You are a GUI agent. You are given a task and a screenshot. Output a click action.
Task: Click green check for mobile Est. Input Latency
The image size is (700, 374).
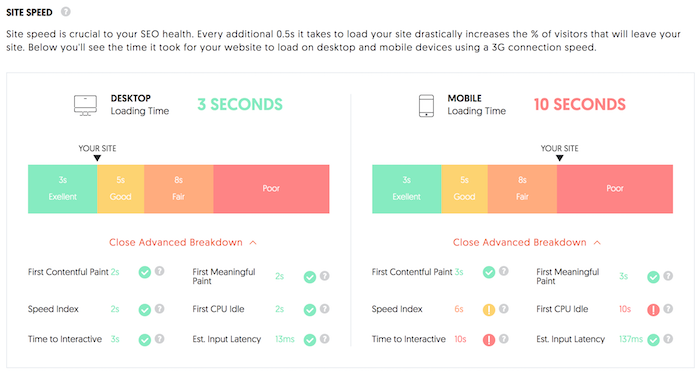653,340
